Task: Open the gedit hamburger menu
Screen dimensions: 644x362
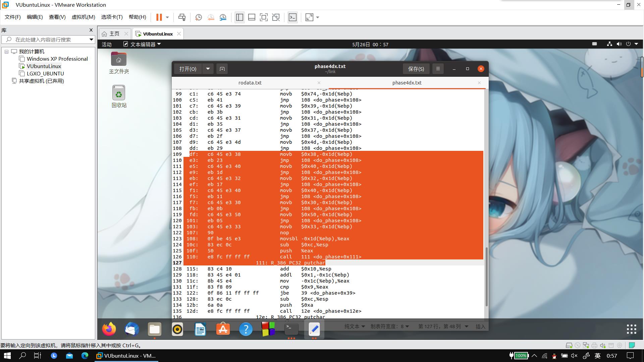Action: pyautogui.click(x=438, y=69)
